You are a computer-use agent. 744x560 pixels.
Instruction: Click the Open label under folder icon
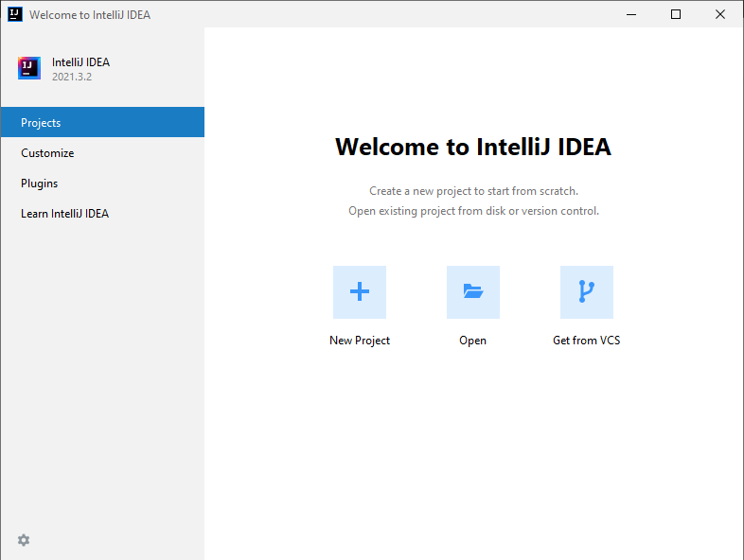point(472,341)
